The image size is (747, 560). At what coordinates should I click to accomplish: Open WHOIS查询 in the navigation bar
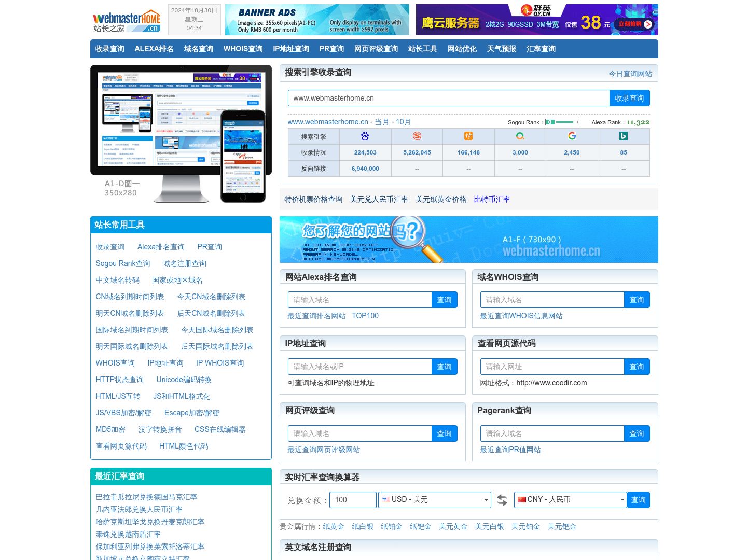[x=243, y=49]
